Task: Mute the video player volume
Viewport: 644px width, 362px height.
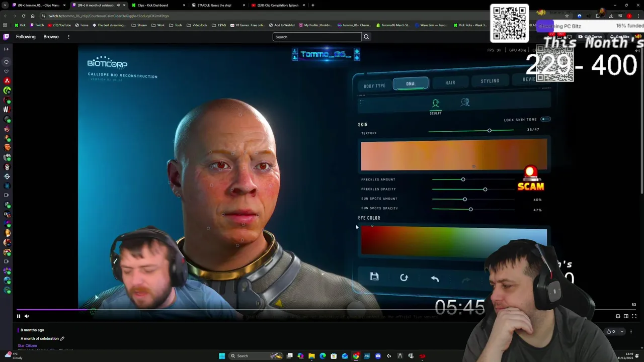Action: pyautogui.click(x=27, y=316)
